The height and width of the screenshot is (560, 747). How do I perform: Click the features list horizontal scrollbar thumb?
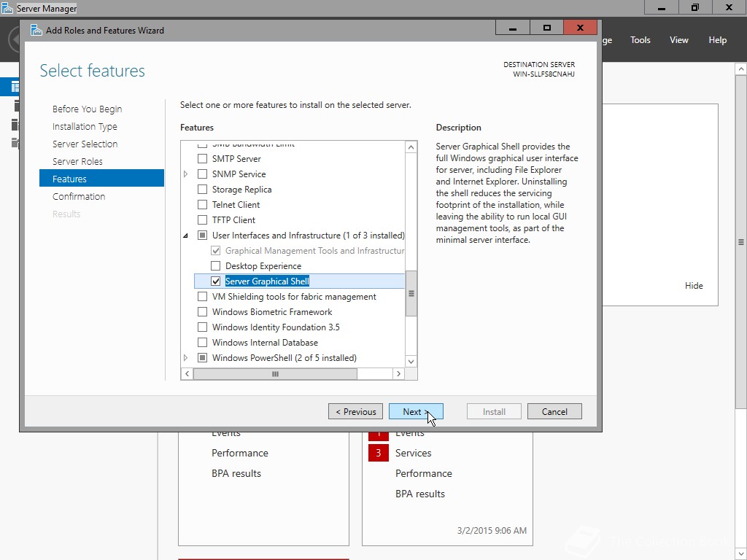275,374
